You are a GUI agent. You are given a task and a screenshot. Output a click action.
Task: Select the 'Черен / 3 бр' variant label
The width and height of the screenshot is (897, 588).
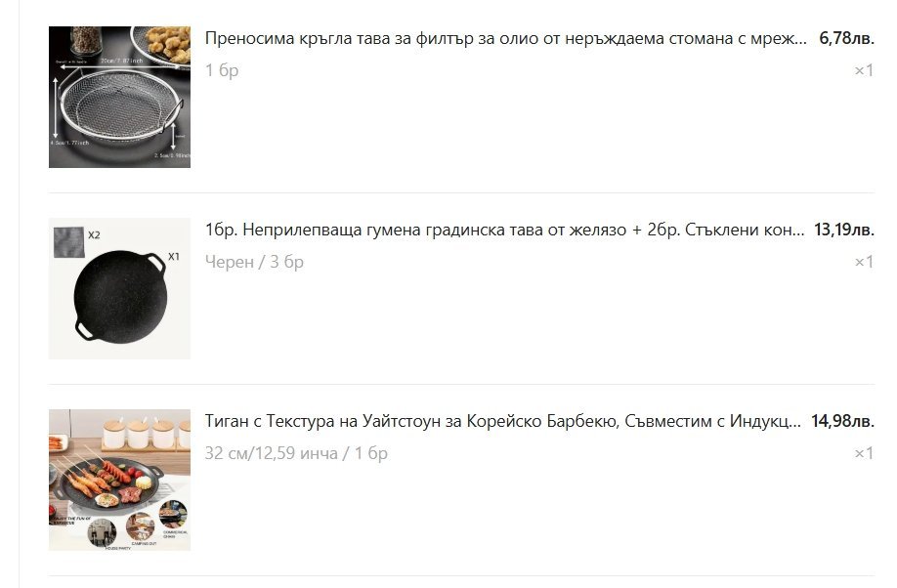(255, 262)
